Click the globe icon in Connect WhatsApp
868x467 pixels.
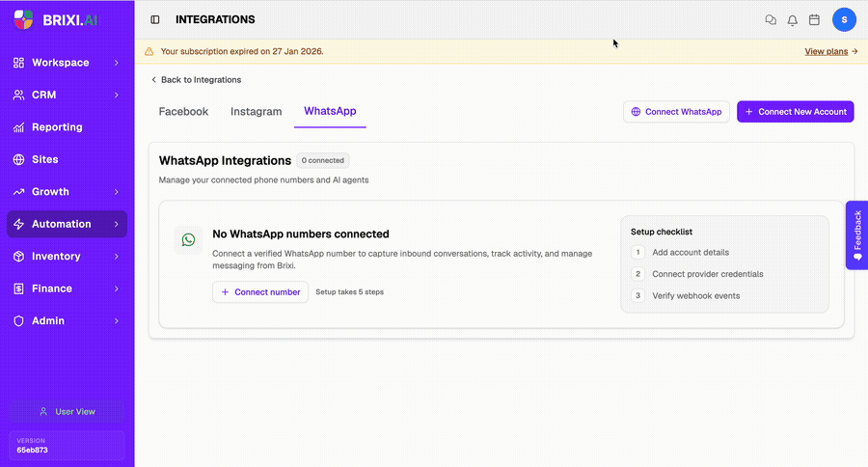pos(636,112)
